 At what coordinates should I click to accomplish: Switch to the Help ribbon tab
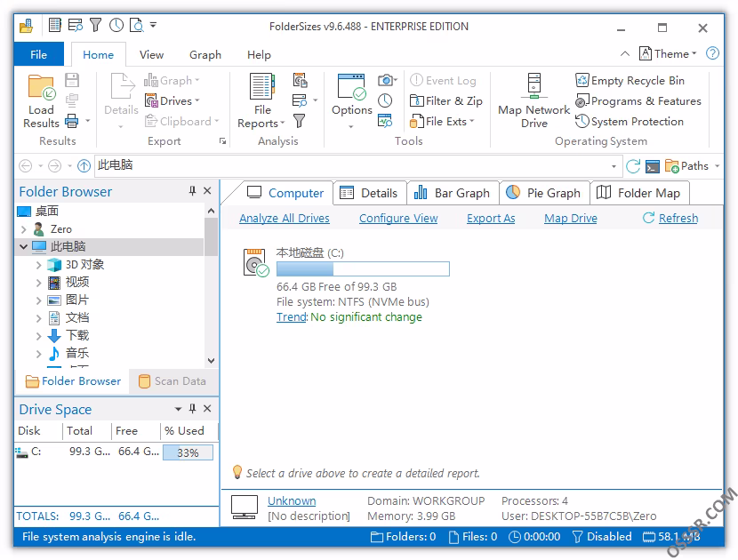(259, 54)
